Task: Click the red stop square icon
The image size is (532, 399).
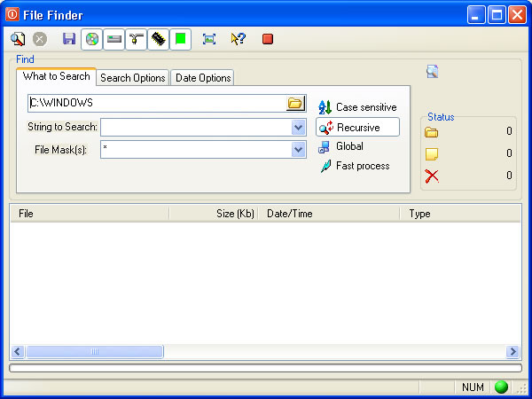Action: 268,39
